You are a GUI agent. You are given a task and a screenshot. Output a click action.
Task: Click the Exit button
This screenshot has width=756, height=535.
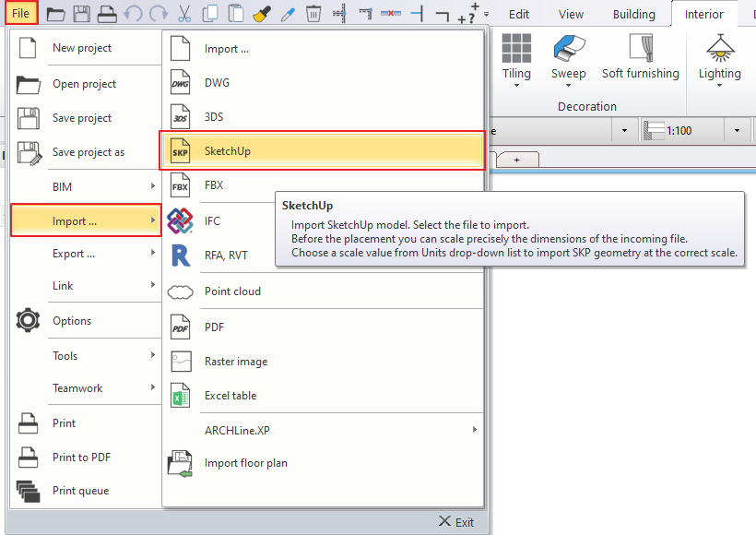tap(456, 522)
